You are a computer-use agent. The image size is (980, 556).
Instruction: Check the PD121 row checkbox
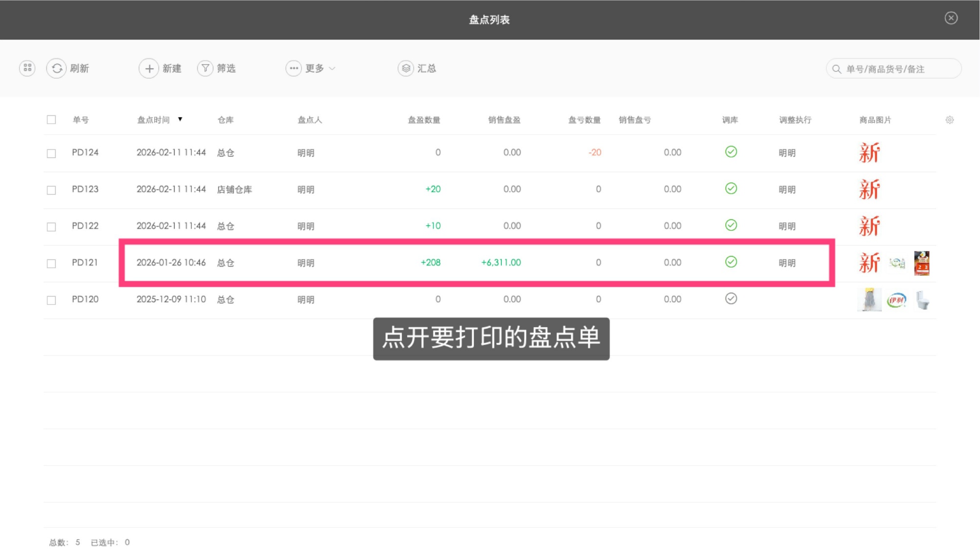(51, 264)
